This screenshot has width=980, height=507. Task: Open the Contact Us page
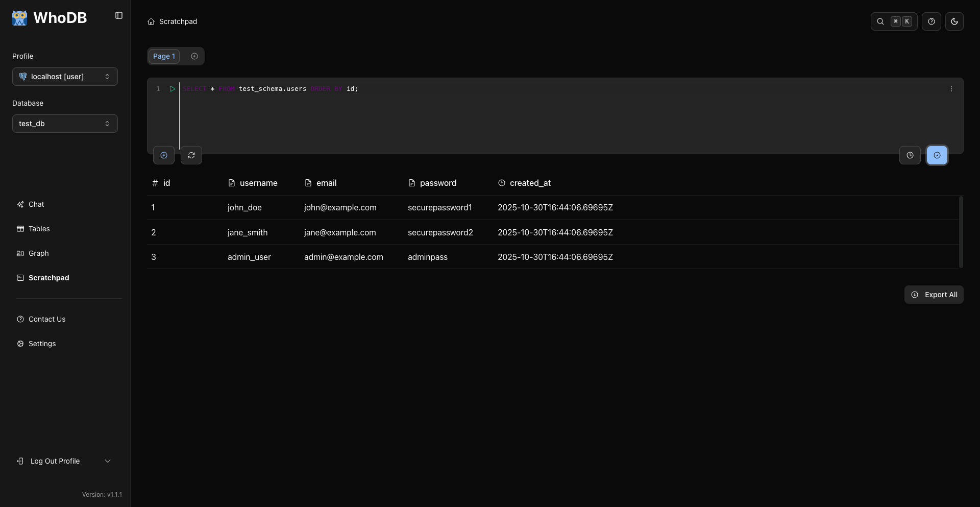point(48,319)
